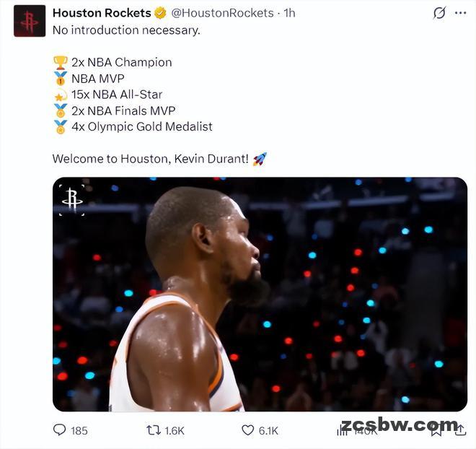Click the repost arrows icon

coord(154,430)
